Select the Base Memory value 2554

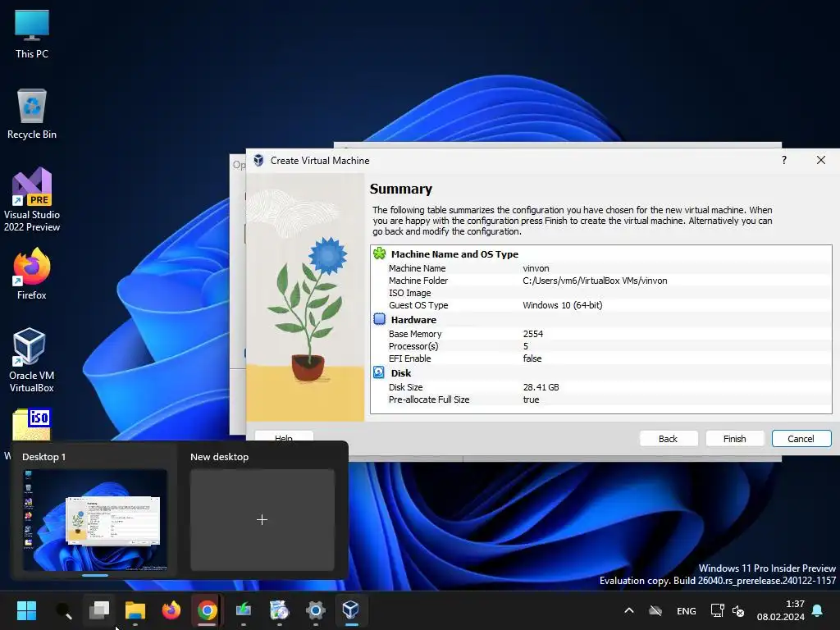(x=533, y=334)
